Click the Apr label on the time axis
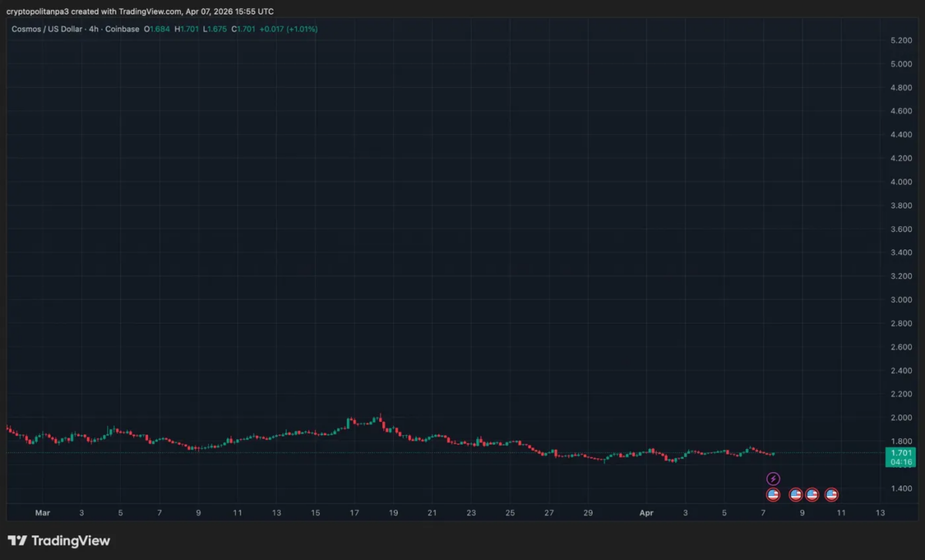The height and width of the screenshot is (560, 925). (x=646, y=512)
